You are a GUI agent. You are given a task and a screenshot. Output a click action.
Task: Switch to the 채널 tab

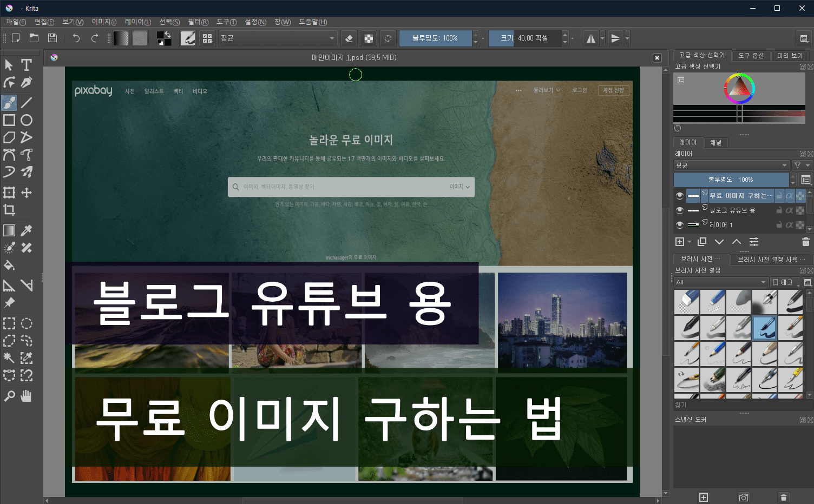(x=715, y=142)
